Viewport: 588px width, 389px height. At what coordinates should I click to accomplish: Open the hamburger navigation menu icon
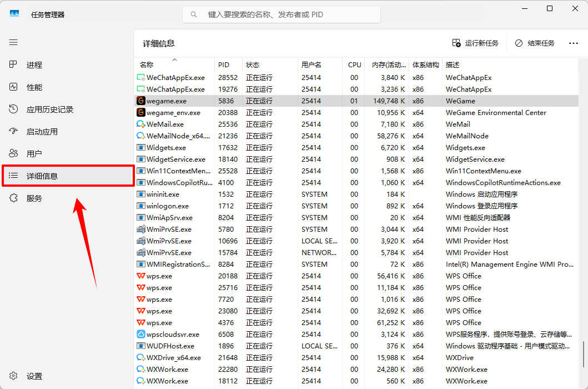tap(13, 42)
